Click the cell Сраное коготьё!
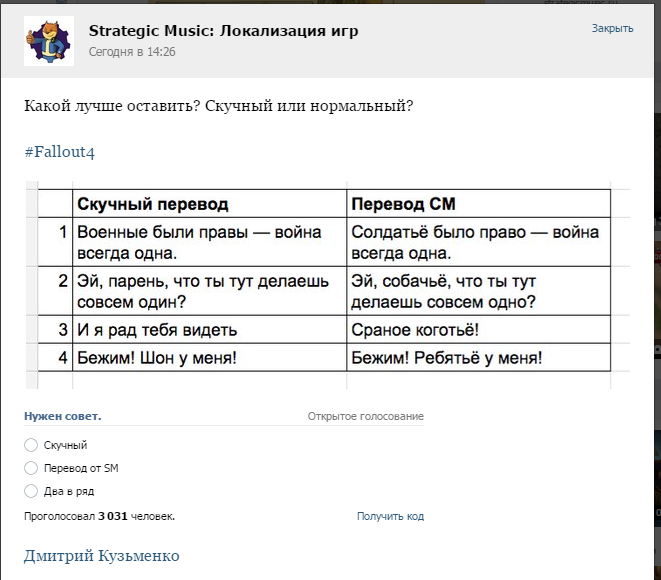The width and height of the screenshot is (661, 580). (478, 330)
